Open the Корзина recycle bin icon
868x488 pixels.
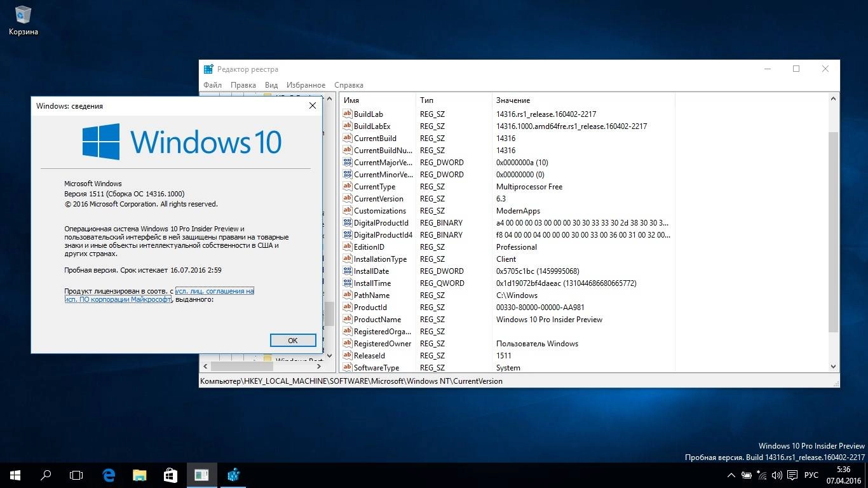click(x=24, y=20)
